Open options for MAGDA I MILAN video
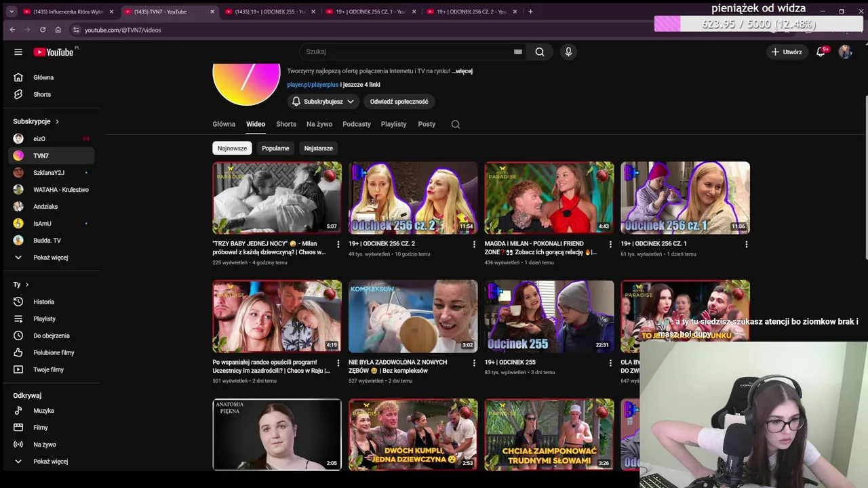 coord(610,244)
